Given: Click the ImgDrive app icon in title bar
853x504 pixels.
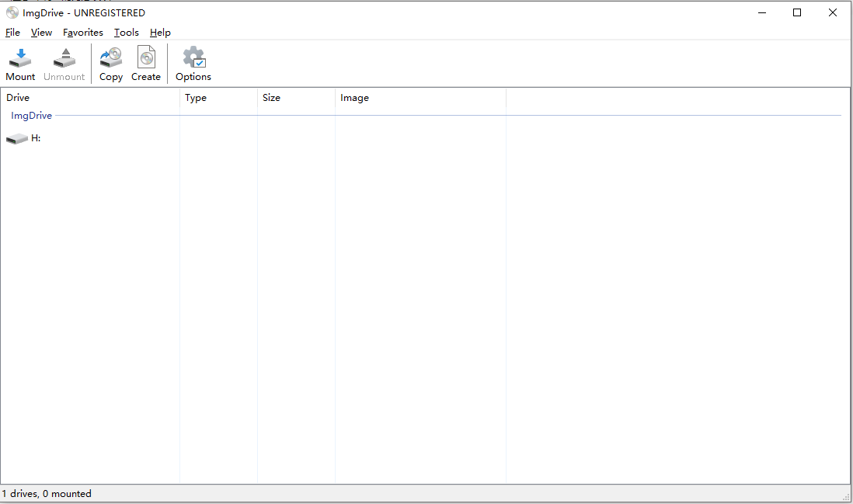Looking at the screenshot, I should pos(12,12).
